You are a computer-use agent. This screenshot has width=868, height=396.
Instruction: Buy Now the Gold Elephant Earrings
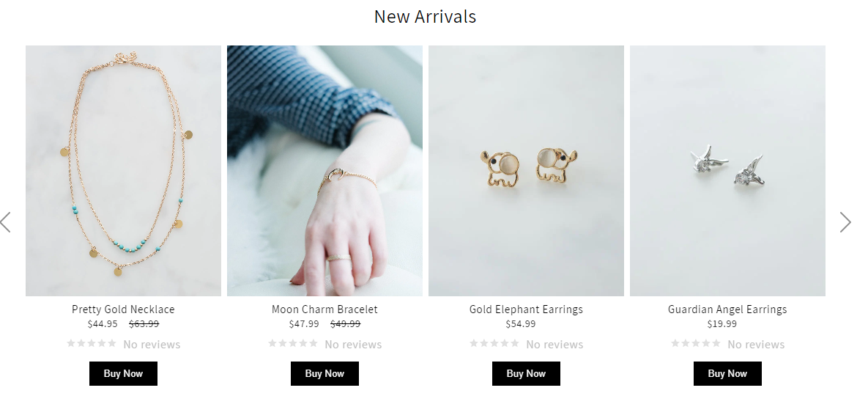(x=527, y=373)
